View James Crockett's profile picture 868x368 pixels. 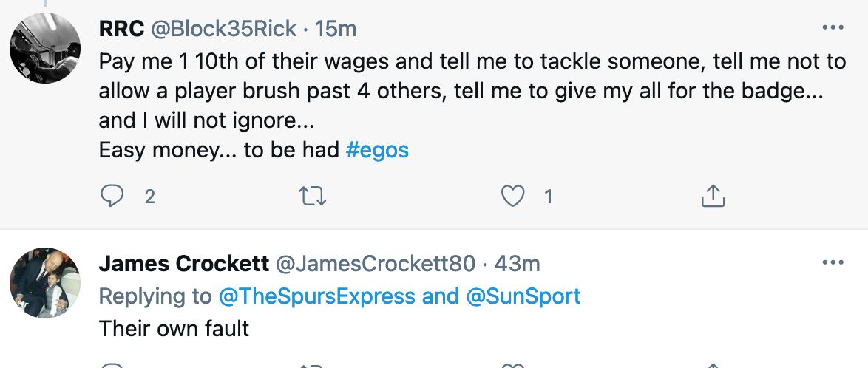[44, 282]
